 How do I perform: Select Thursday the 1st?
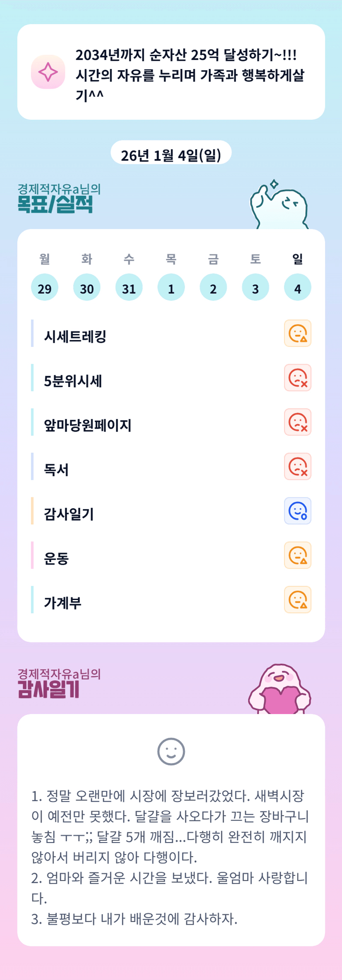pyautogui.click(x=171, y=287)
